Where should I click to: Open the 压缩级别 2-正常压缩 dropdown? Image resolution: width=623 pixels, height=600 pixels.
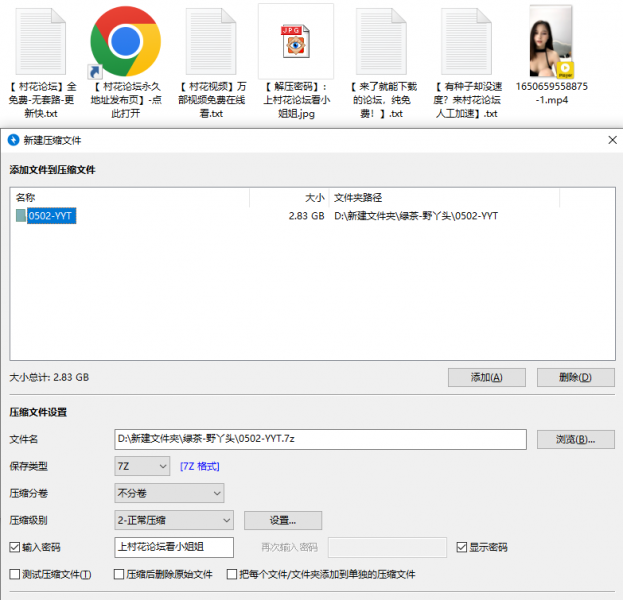[x=174, y=520]
